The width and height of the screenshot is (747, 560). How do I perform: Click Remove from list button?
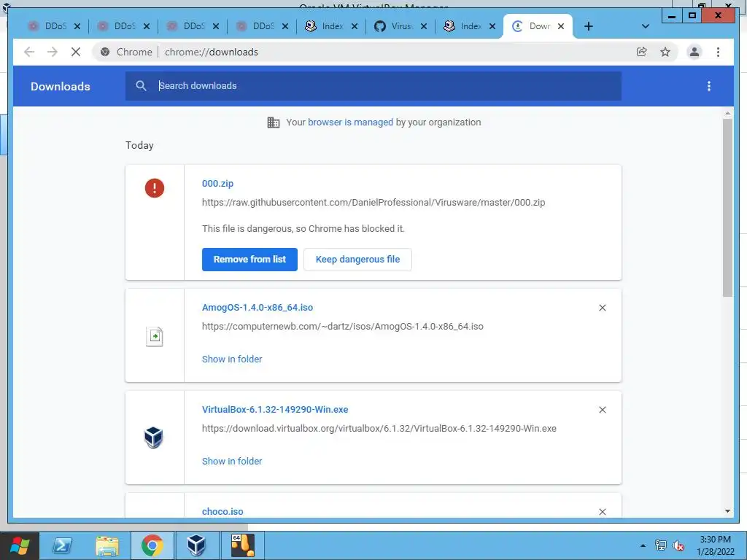pyautogui.click(x=249, y=260)
